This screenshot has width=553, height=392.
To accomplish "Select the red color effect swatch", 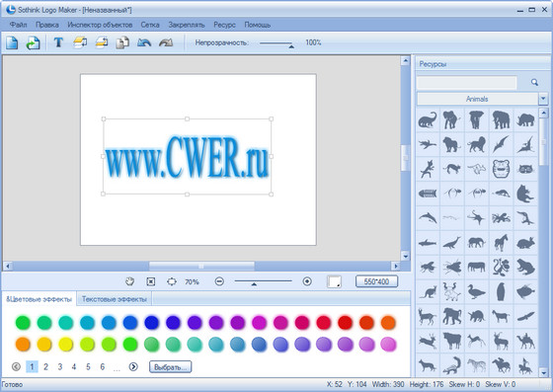I will pyautogui.click(x=345, y=323).
